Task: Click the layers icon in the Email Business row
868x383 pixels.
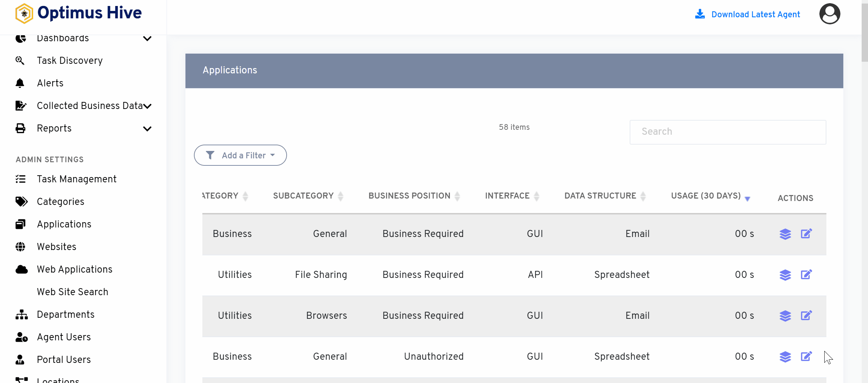Action: coord(785,234)
